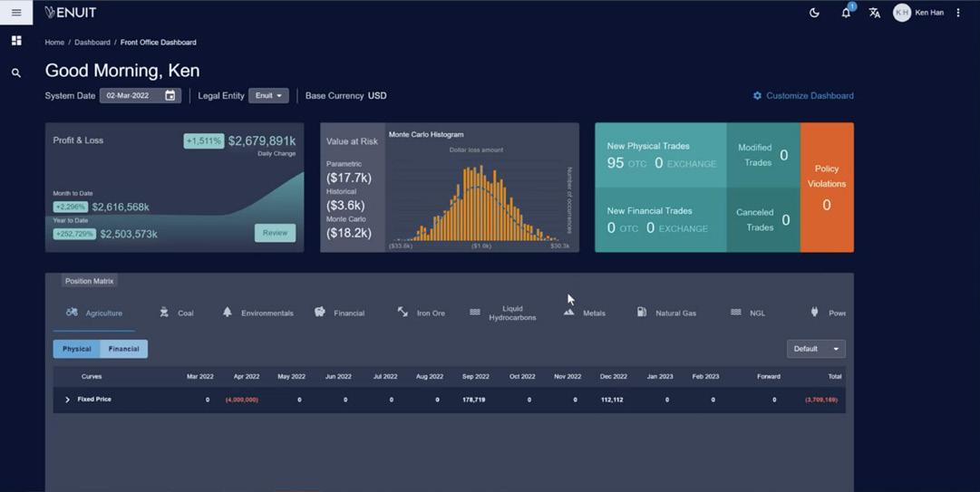Select the Natural Gas commodity tab
The height and width of the screenshot is (492, 980).
666,313
